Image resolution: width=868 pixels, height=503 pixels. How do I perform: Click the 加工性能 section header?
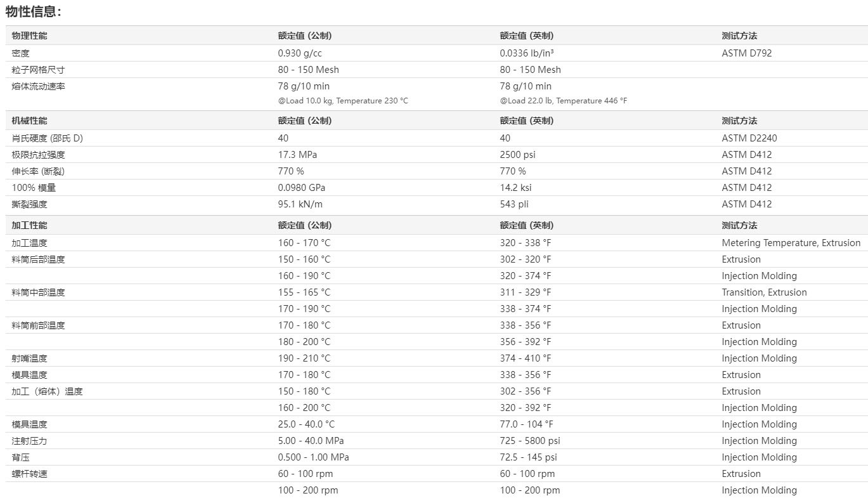pyautogui.click(x=29, y=225)
